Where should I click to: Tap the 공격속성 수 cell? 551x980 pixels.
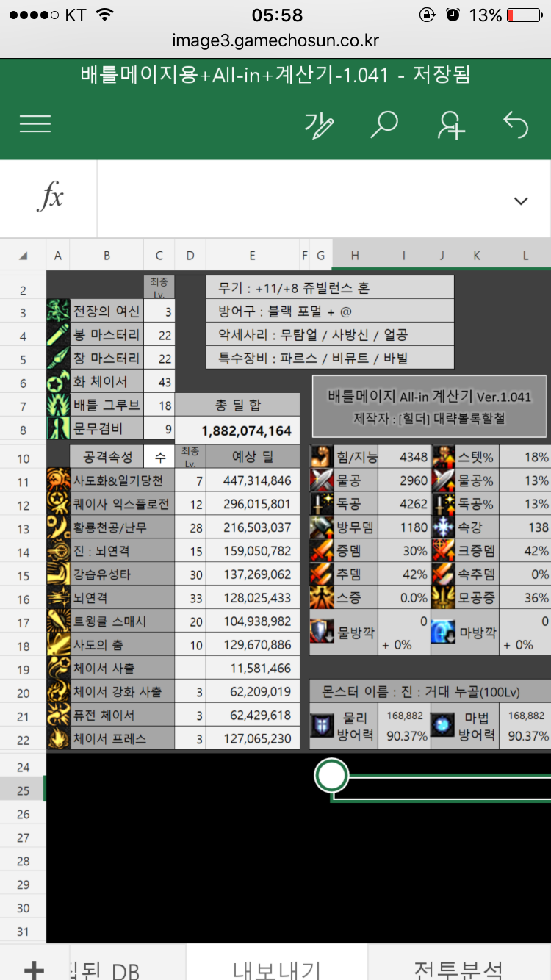pyautogui.click(x=159, y=457)
